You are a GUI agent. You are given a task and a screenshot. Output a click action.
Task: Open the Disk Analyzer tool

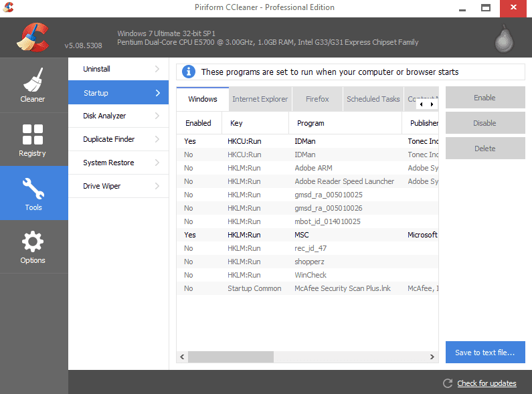coord(118,116)
